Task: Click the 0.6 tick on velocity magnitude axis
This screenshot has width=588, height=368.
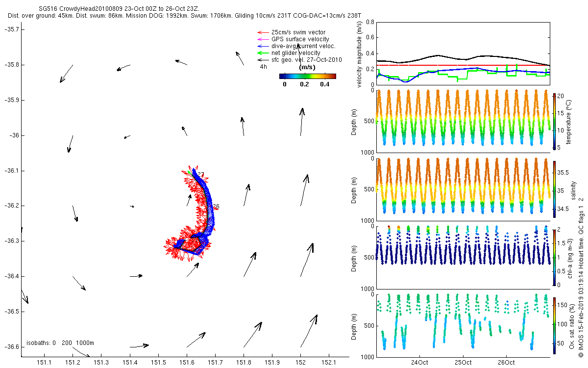Action: (x=370, y=38)
